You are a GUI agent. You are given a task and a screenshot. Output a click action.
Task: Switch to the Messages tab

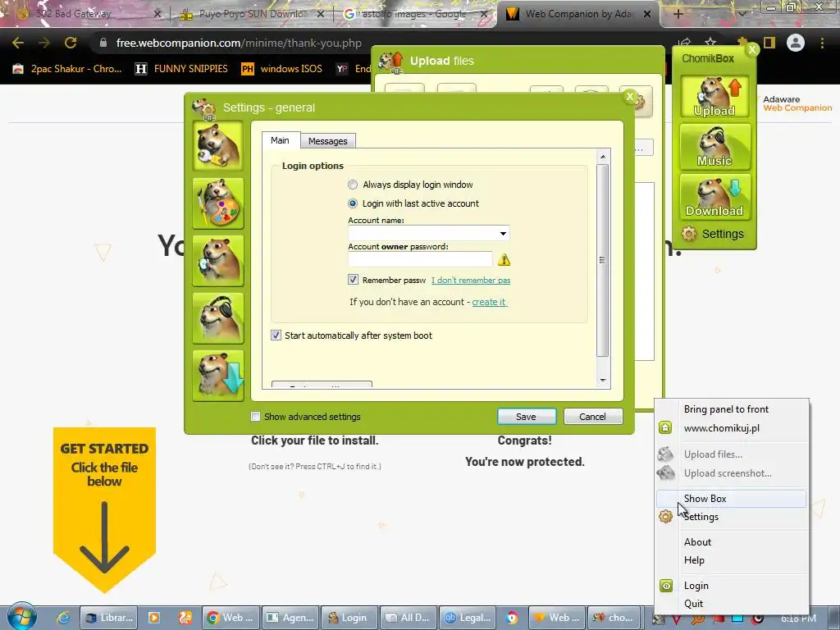[328, 141]
